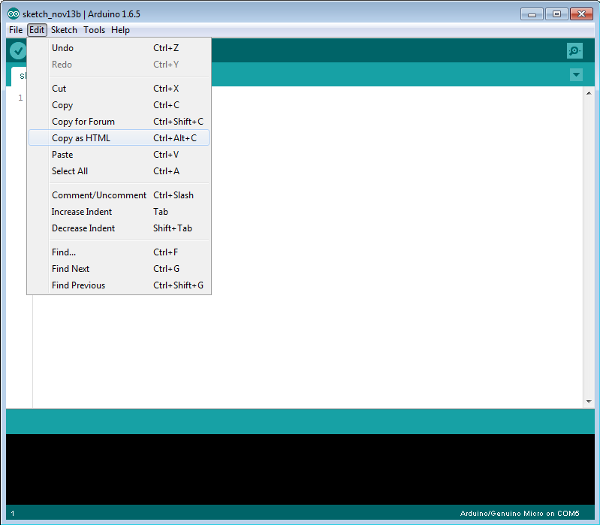Choose Copy for Forum

tap(119, 122)
